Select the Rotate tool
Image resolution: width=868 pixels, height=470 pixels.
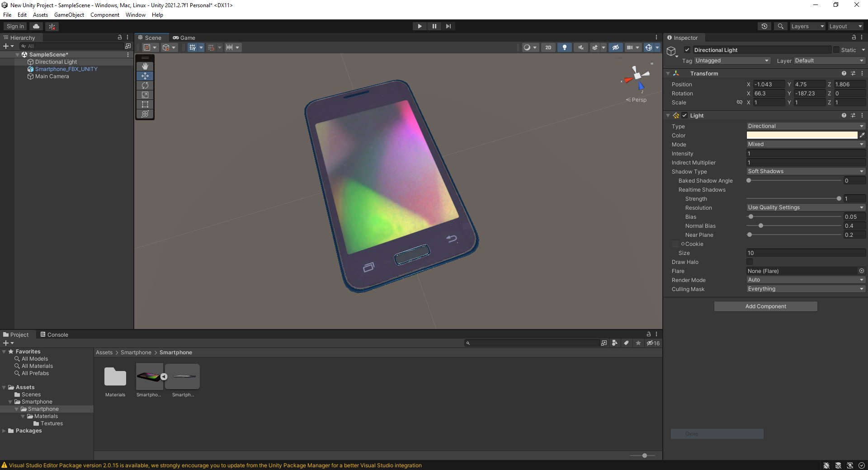pos(145,85)
